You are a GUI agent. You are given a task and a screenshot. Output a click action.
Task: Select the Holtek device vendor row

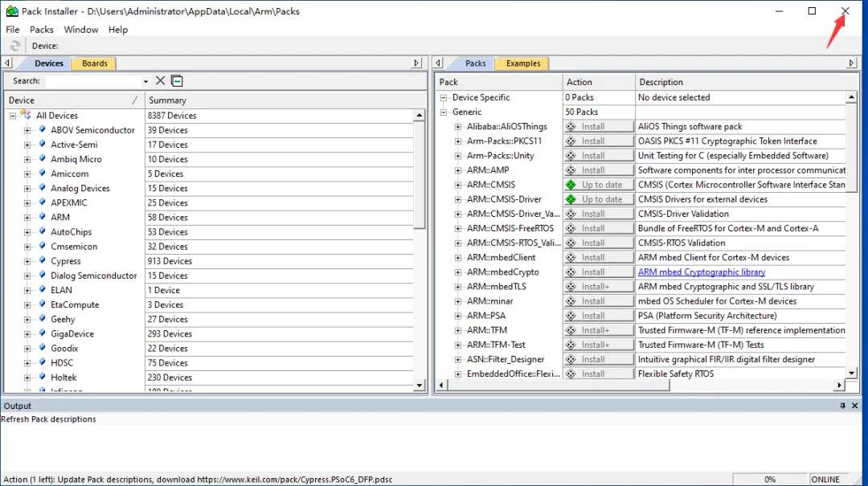(209, 378)
